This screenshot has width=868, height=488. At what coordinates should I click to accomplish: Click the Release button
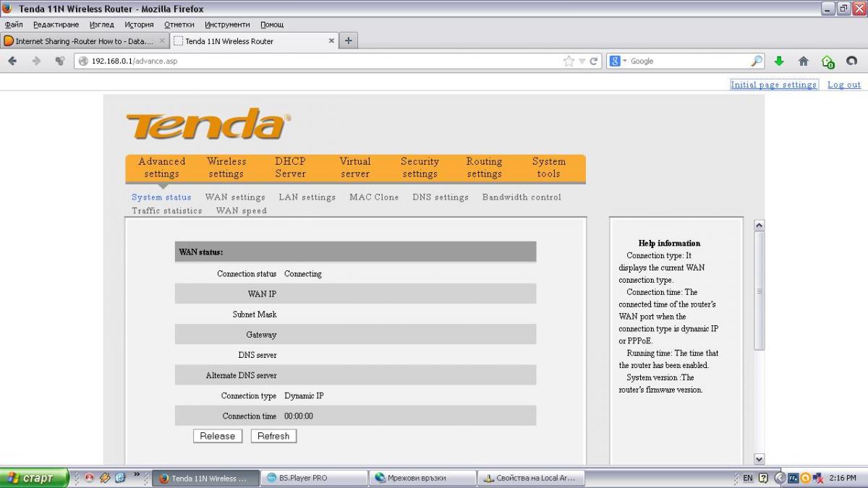point(218,436)
